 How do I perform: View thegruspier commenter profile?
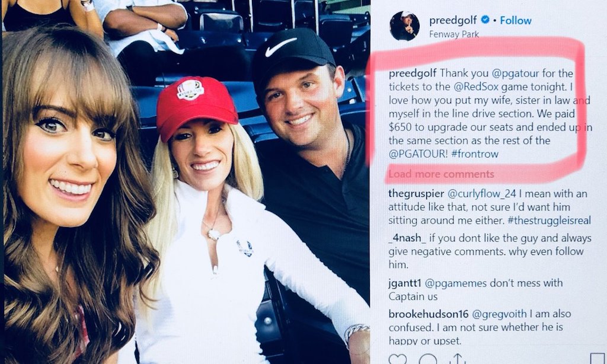point(417,194)
